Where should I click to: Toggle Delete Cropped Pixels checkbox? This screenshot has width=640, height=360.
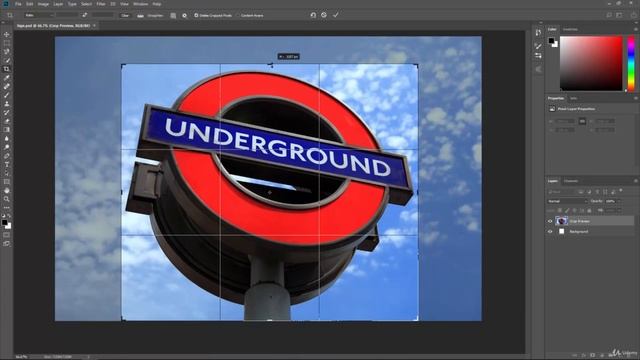click(196, 16)
